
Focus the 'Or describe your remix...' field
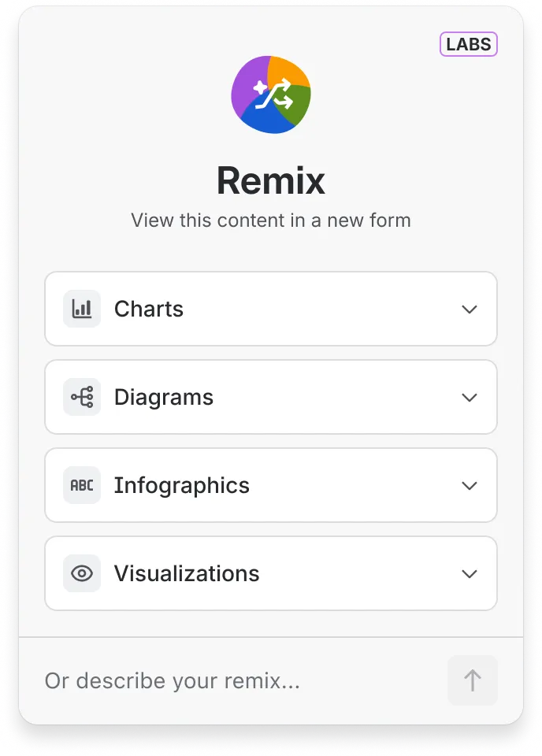point(241,680)
